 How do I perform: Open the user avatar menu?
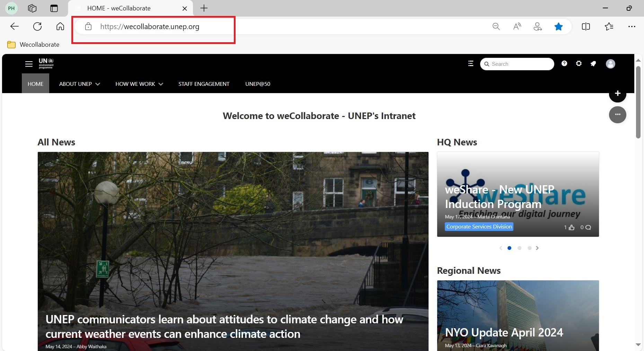coord(610,64)
